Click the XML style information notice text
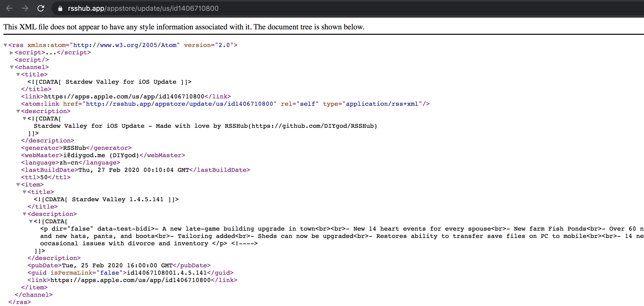 click(x=184, y=27)
